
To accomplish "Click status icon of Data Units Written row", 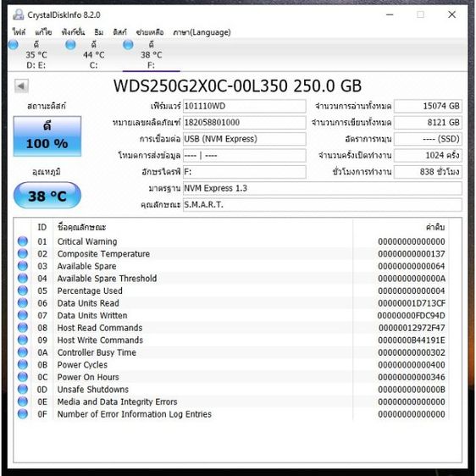I will 23,315.
